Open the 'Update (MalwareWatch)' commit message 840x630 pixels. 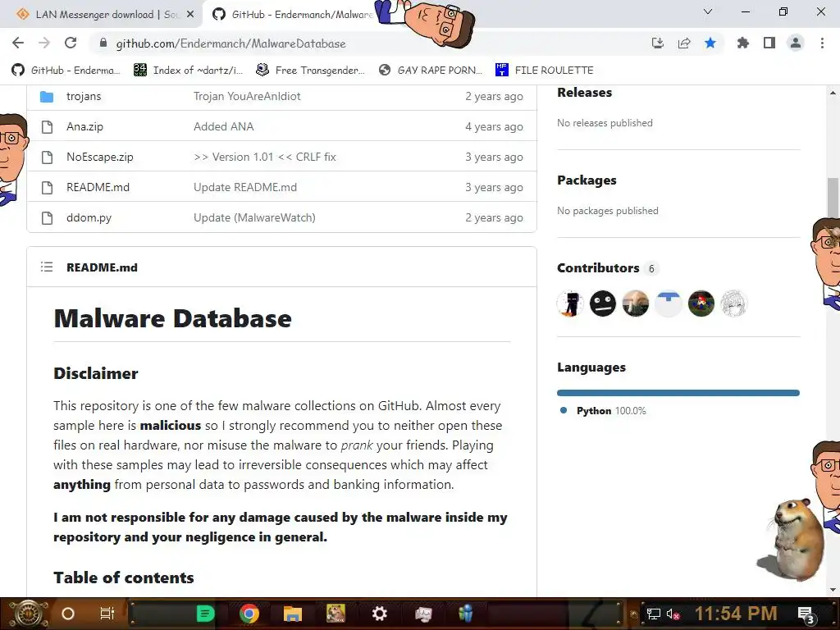(254, 218)
